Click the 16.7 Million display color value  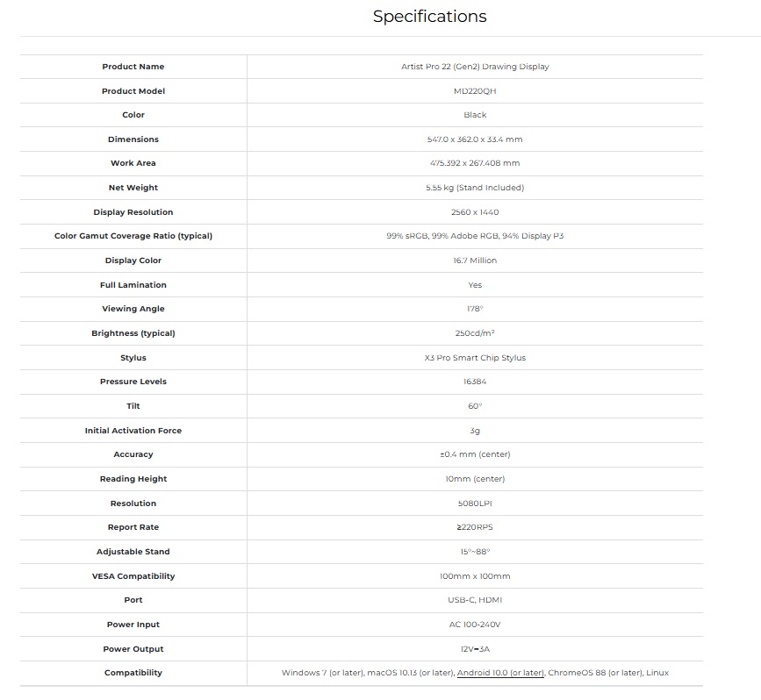pyautogui.click(x=475, y=261)
